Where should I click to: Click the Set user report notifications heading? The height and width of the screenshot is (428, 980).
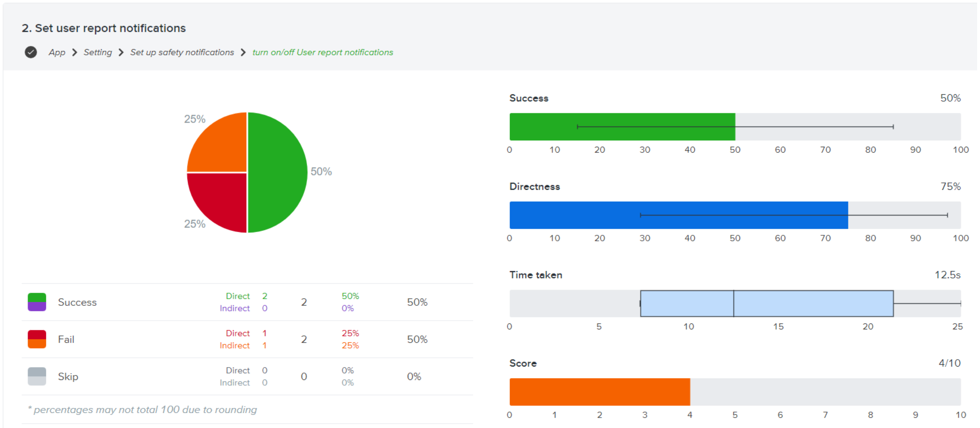tap(104, 28)
